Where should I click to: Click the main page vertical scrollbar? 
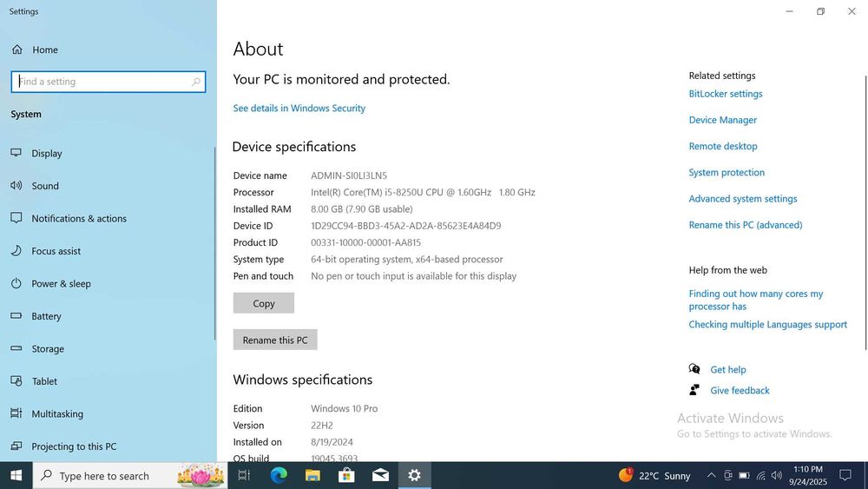coord(865,213)
